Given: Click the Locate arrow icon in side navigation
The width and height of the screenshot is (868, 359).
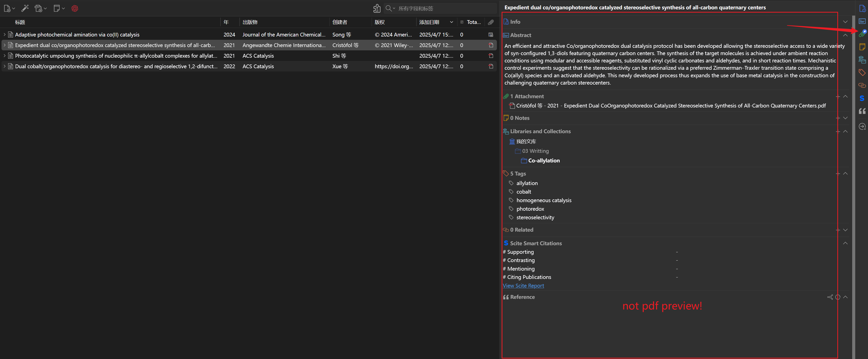Looking at the screenshot, I should 862,126.
